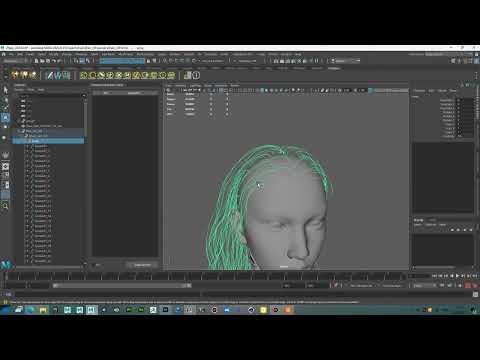This screenshot has height=360, width=480.
Task: Pick the Lasso select tool in the toolbox
Action: coord(5,100)
